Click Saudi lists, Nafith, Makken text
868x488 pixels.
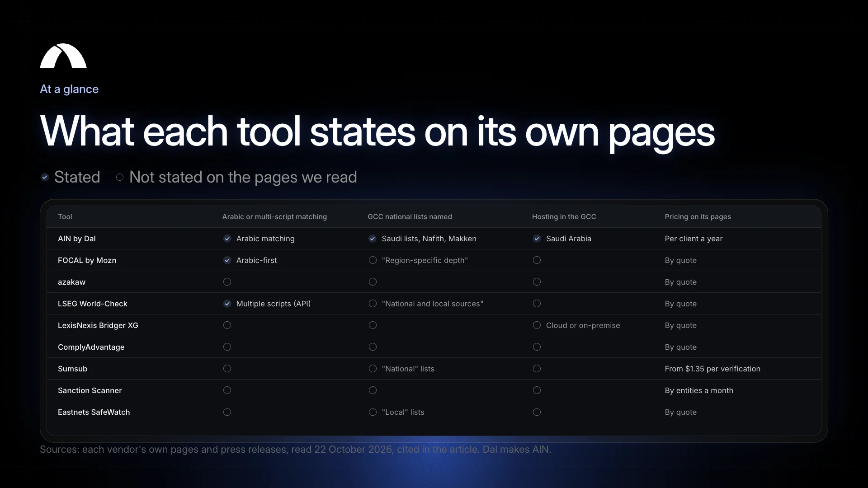[429, 239]
